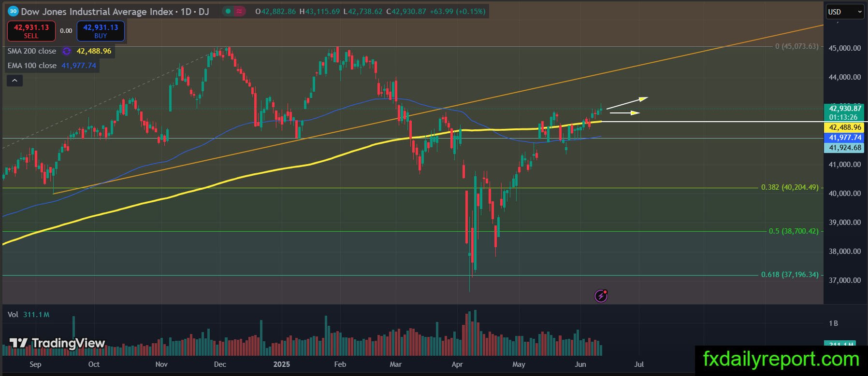Click the EMA legend value 41,977.74

click(79, 66)
